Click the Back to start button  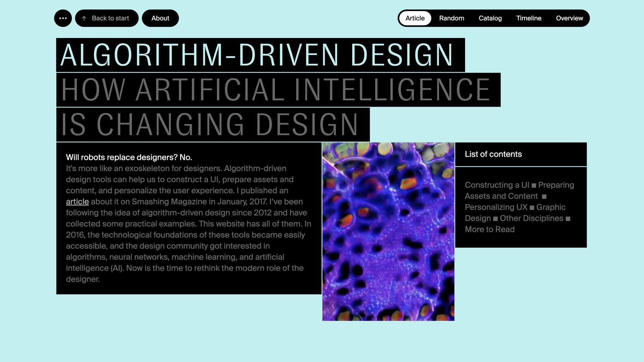click(110, 18)
